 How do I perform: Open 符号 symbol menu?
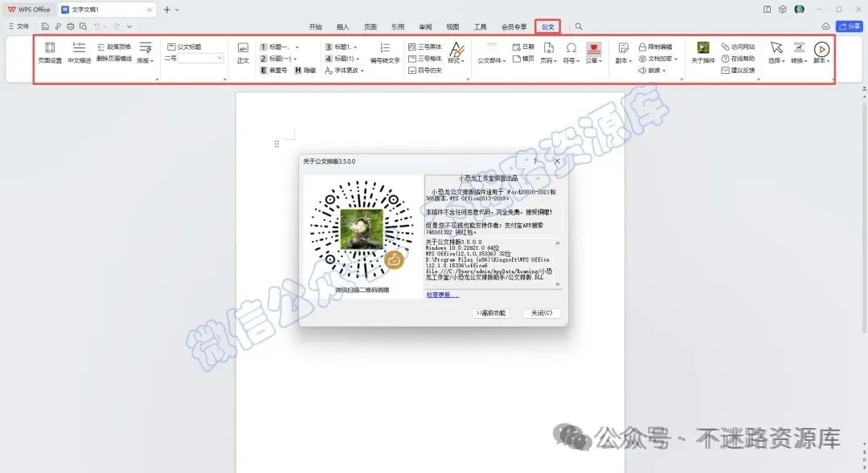pos(571,53)
